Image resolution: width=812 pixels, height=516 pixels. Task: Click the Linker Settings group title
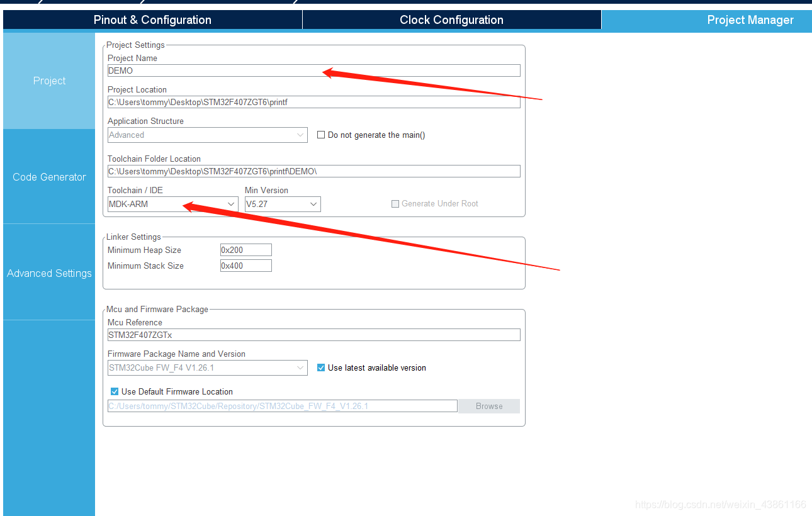(x=133, y=237)
